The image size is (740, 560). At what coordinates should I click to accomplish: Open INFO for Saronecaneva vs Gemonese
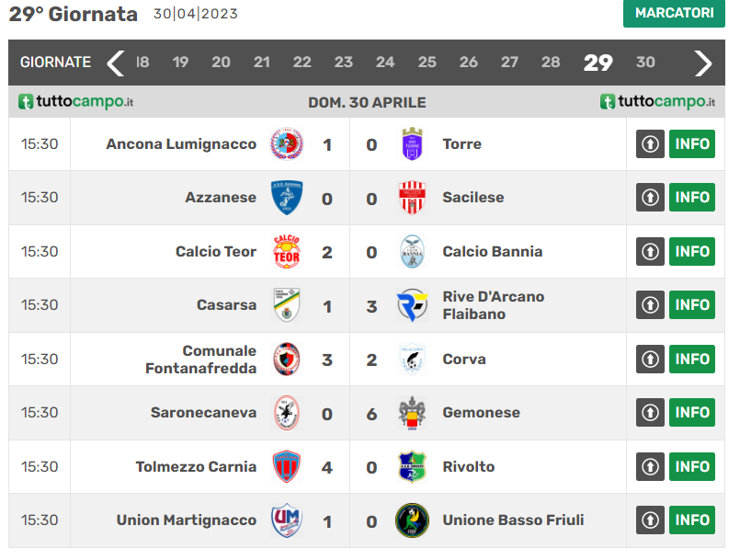[x=692, y=413]
